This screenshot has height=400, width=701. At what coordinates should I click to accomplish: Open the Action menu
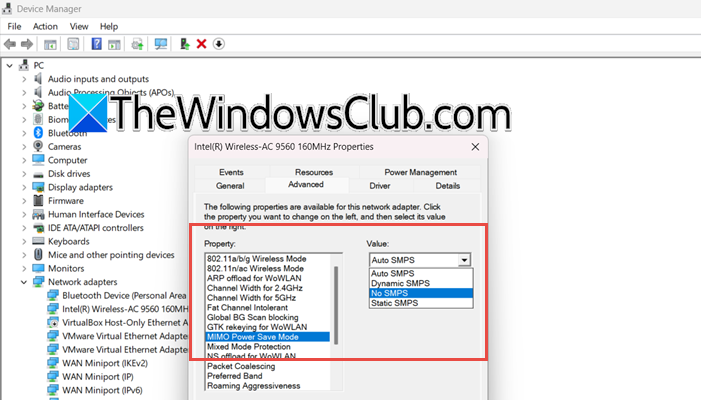45,26
